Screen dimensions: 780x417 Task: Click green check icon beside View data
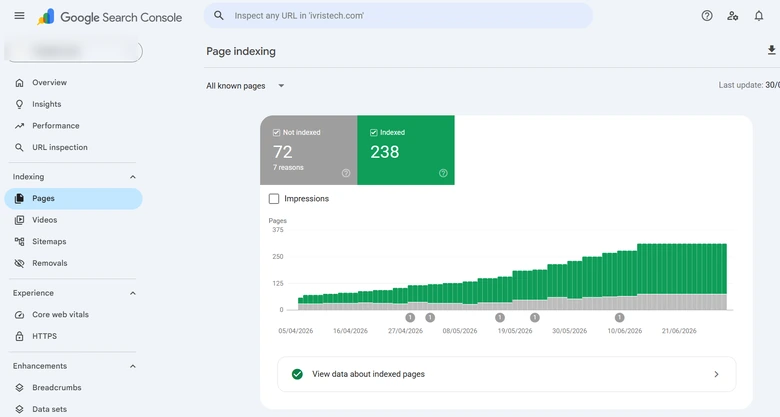point(297,374)
